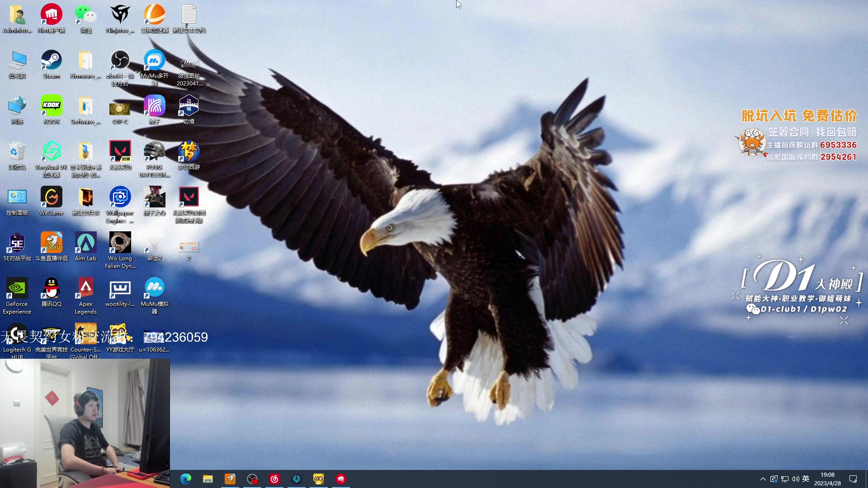Open the 5E platform shortcut
Image resolution: width=868 pixels, height=488 pixels.
(x=17, y=244)
